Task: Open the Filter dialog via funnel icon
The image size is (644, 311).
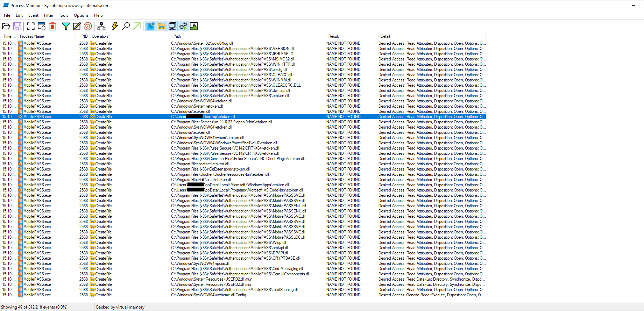Action: point(66,26)
